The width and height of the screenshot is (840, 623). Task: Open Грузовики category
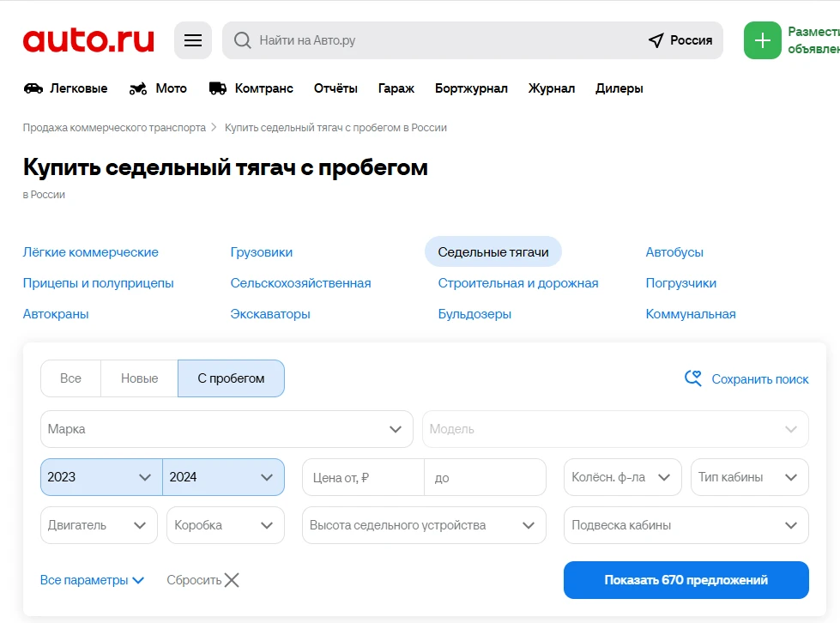coord(262,252)
